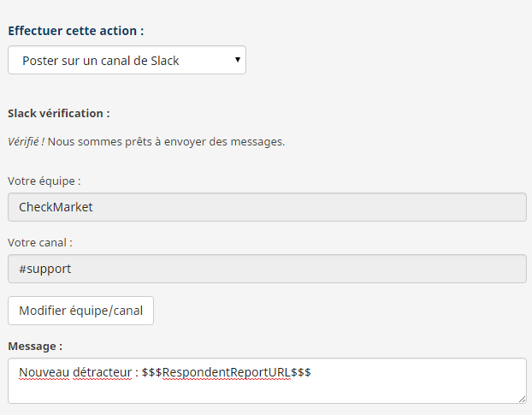
Task: Click the 'CheckMarket' team name text
Action: 56,207
